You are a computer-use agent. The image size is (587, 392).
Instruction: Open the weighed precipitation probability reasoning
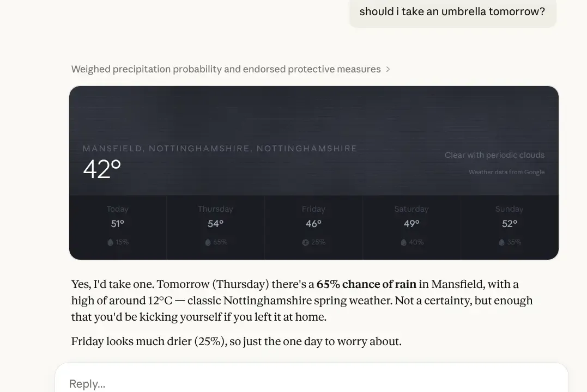point(225,69)
